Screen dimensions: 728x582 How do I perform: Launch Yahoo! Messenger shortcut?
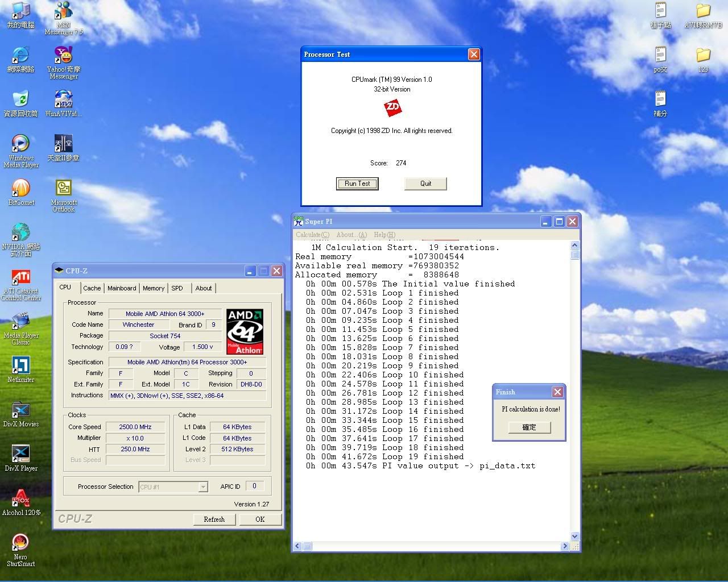(x=64, y=63)
